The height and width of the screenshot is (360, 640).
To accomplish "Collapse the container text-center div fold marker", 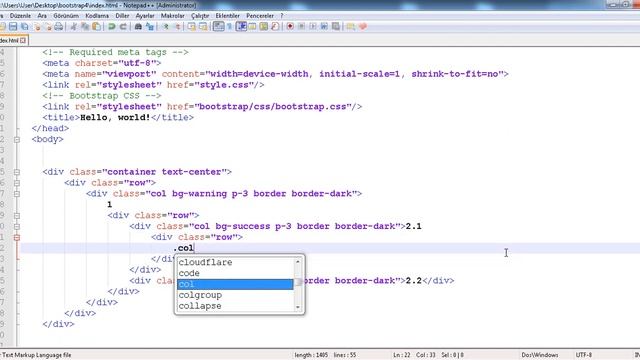I will tap(17, 172).
